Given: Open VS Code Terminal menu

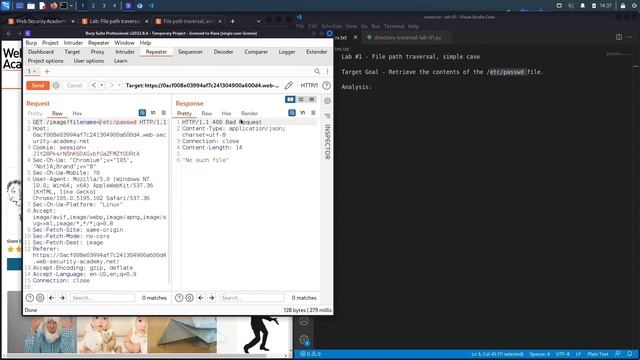Looking at the screenshot, I should 394,26.
